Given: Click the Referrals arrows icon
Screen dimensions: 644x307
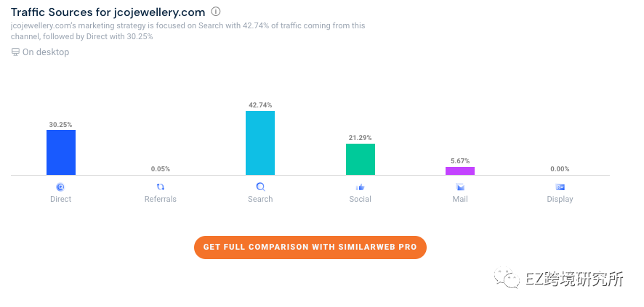Looking at the screenshot, I should coord(161,187).
